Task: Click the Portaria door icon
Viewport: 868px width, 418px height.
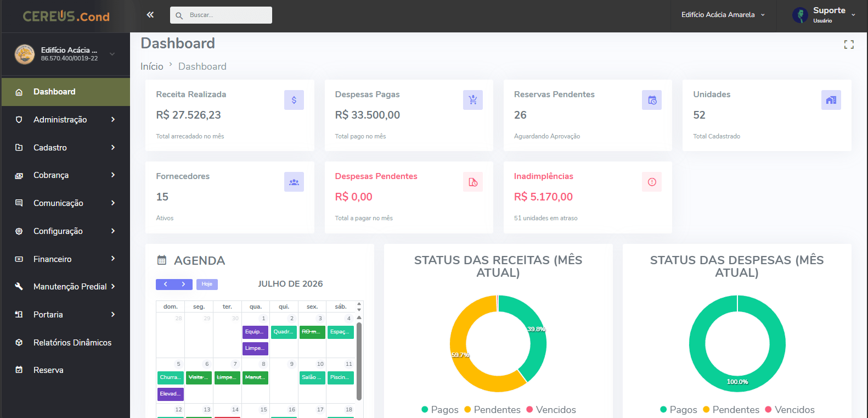Action: tap(19, 315)
